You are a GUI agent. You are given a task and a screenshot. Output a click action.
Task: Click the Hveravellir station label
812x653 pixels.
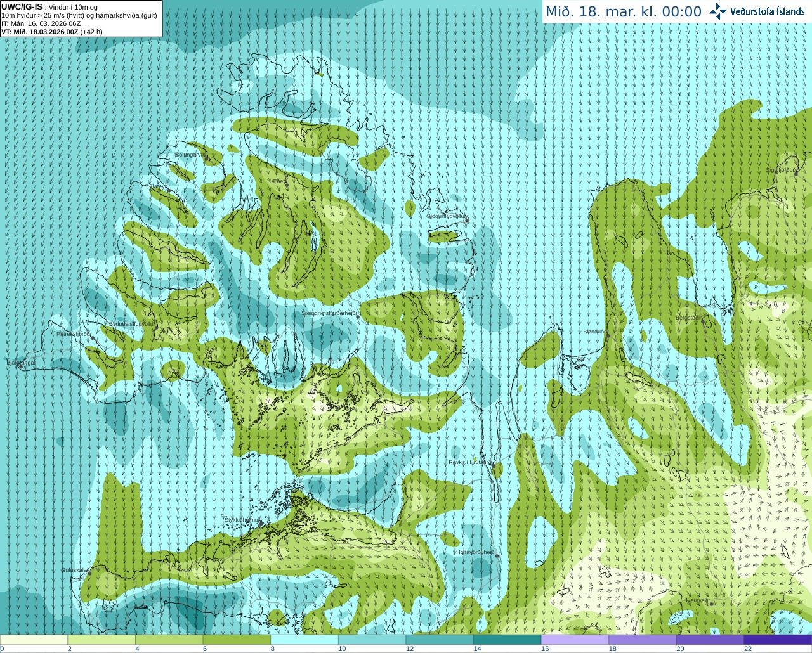pyautogui.click(x=696, y=600)
